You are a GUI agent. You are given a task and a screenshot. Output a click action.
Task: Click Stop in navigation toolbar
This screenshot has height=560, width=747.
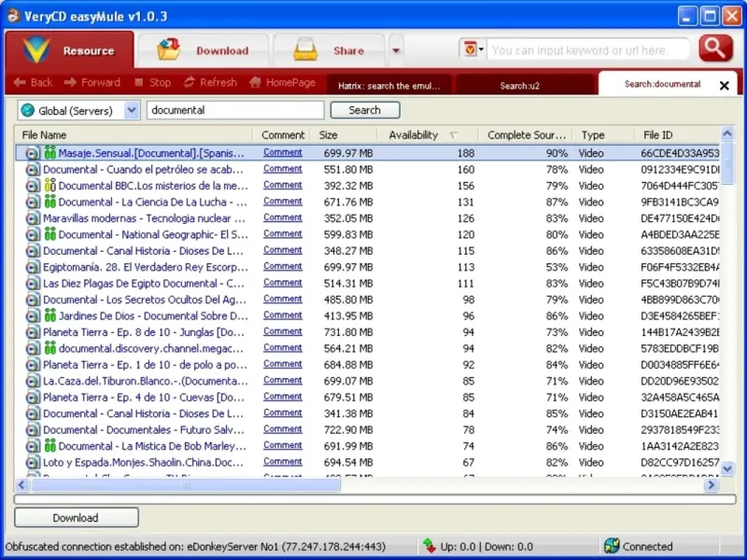(x=152, y=82)
